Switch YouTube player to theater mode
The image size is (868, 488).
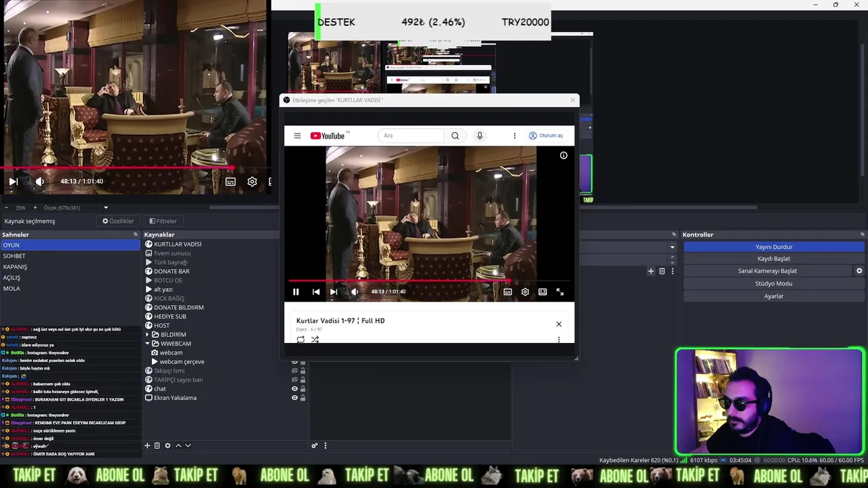[542, 291]
